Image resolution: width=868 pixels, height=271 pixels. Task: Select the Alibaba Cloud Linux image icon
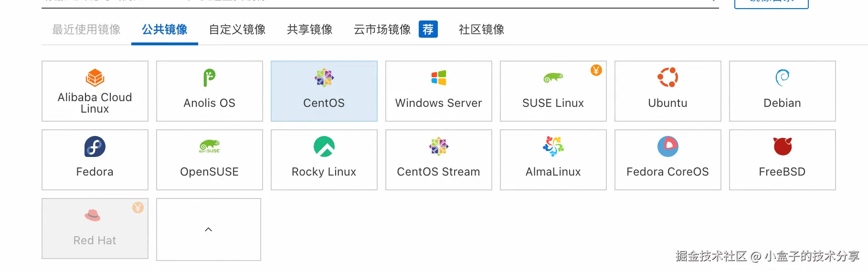[x=95, y=77]
